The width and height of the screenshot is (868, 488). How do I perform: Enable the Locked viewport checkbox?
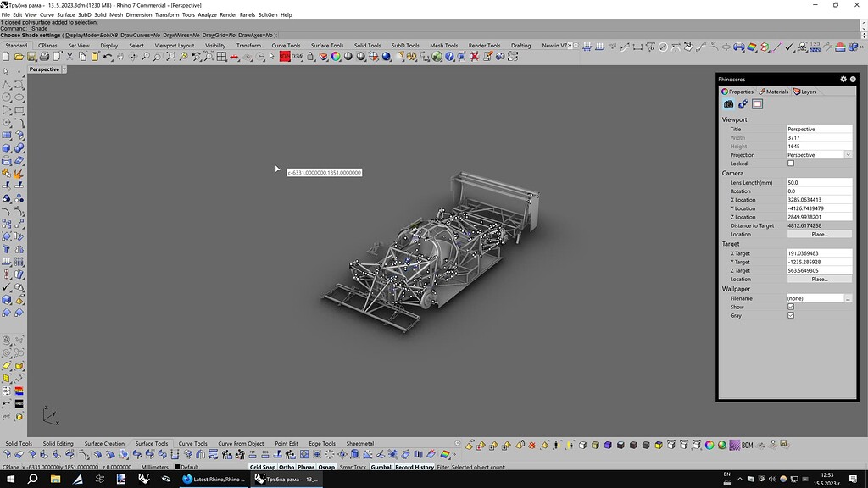(791, 164)
